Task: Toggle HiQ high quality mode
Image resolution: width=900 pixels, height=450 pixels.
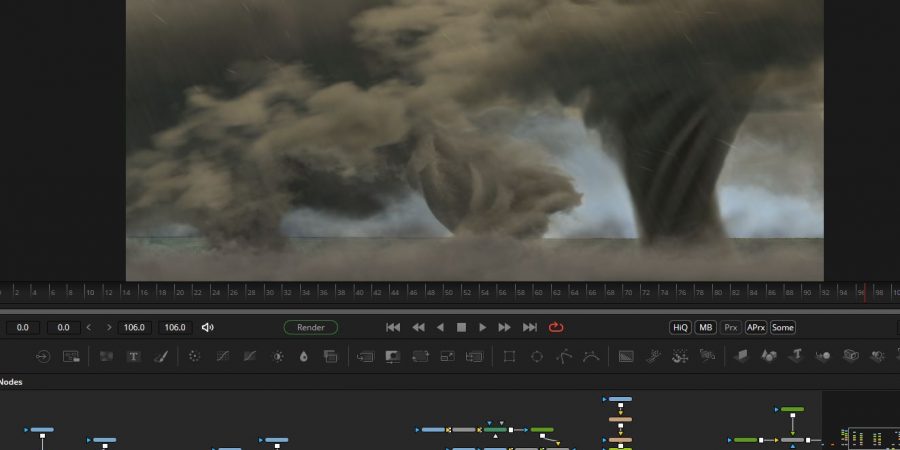Action: [x=680, y=327]
